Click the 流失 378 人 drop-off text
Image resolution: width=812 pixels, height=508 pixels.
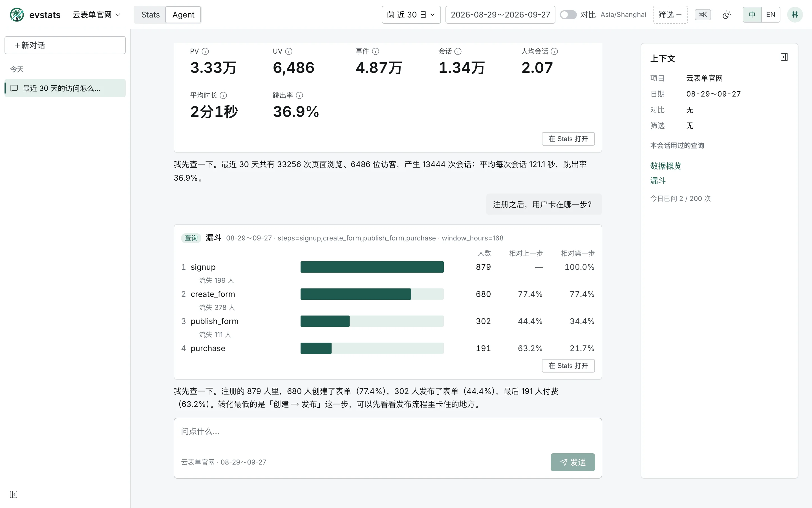click(217, 307)
